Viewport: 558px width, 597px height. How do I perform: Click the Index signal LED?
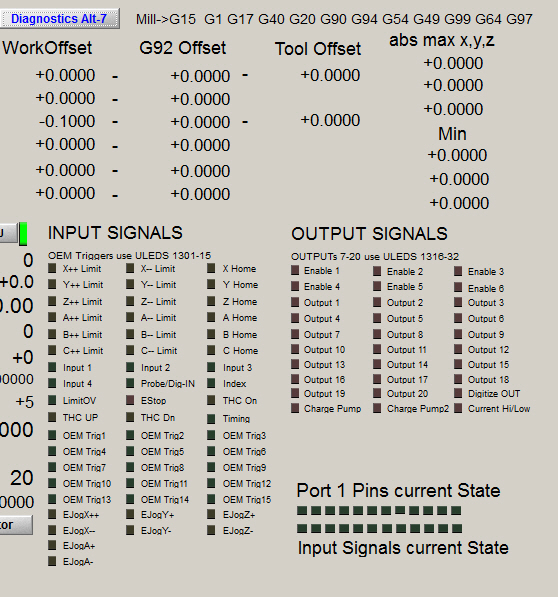coord(211,383)
